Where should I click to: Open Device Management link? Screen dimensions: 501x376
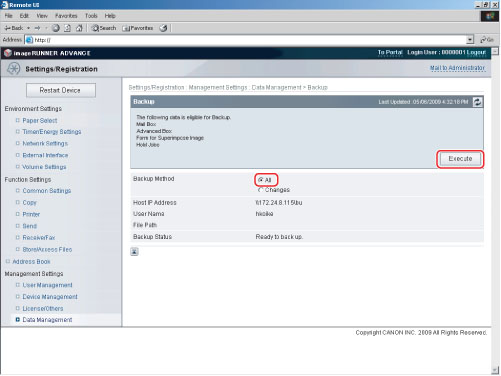point(50,297)
